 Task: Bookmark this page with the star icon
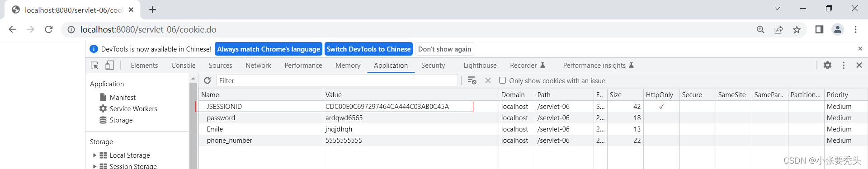coord(797,29)
